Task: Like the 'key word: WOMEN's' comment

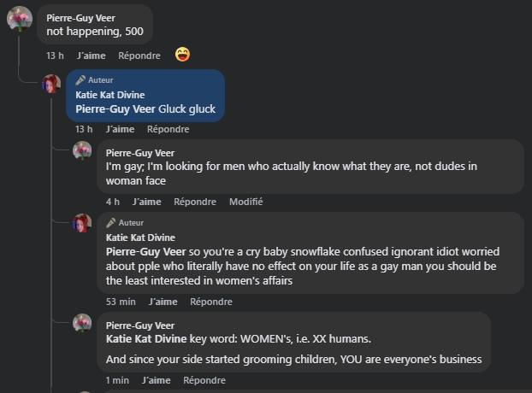Action: pyautogui.click(x=157, y=379)
